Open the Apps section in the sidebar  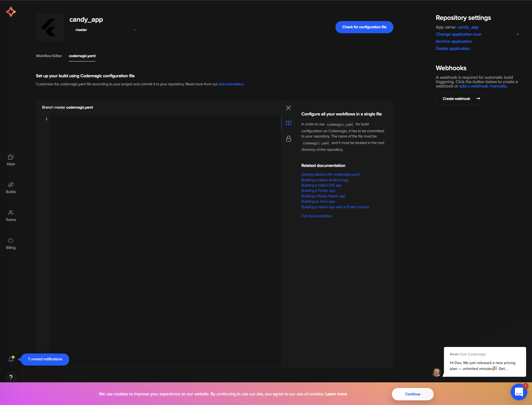tap(11, 160)
